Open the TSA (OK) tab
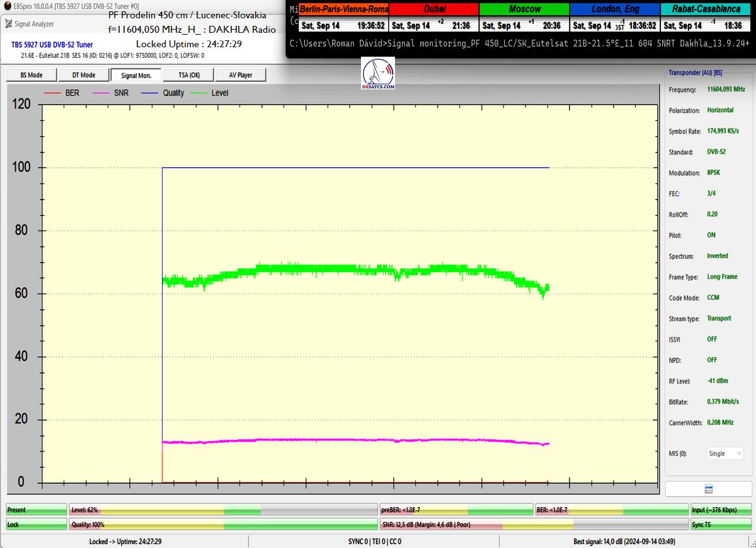The height and width of the screenshot is (548, 756). (x=188, y=75)
